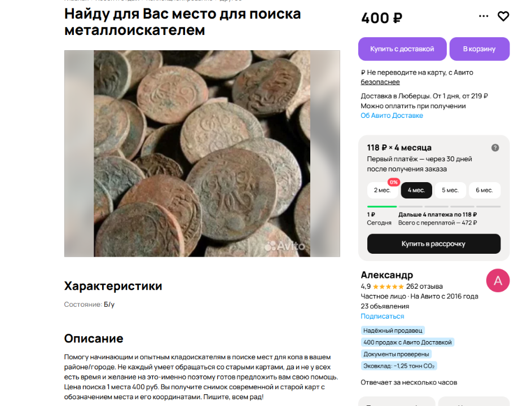The image size is (532, 406).
Task: Click the installment payment progress bar
Action: pyautogui.click(x=434, y=206)
